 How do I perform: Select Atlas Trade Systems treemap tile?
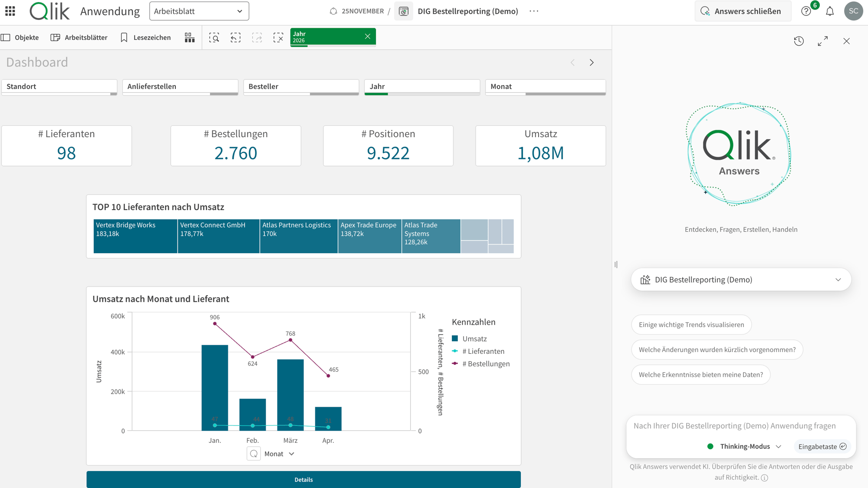431,236
